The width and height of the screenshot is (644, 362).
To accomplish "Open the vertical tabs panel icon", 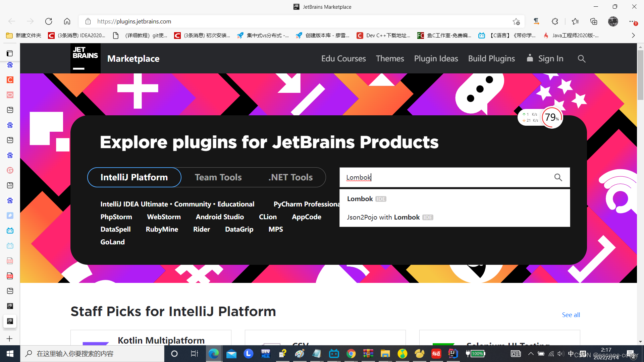I will pos(10,53).
